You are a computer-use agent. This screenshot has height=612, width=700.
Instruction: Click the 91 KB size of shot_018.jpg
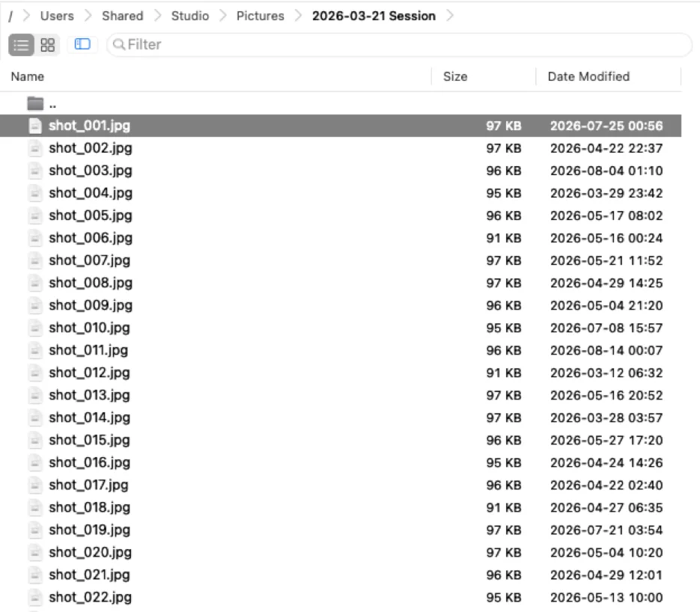pyautogui.click(x=504, y=507)
